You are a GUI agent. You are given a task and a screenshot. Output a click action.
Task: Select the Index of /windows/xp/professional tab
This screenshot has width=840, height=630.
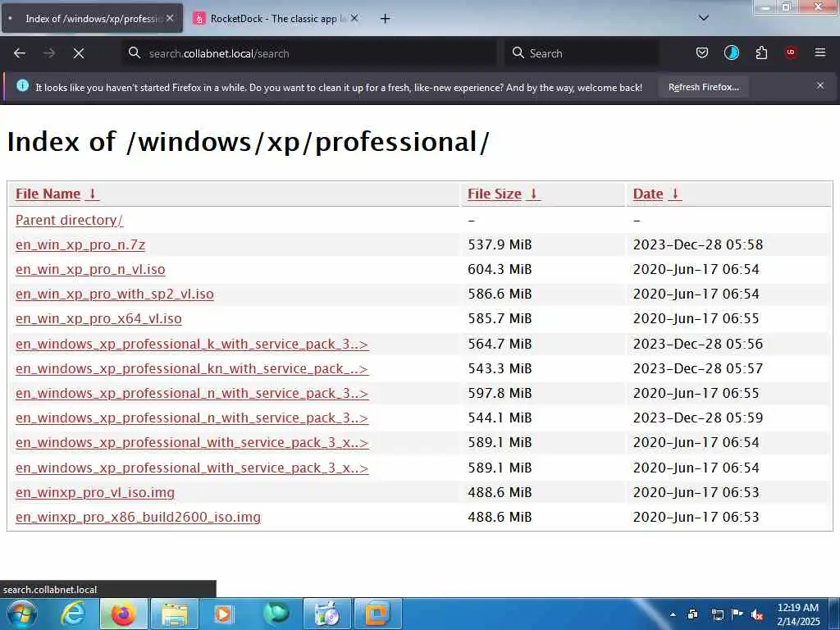pyautogui.click(x=92, y=19)
